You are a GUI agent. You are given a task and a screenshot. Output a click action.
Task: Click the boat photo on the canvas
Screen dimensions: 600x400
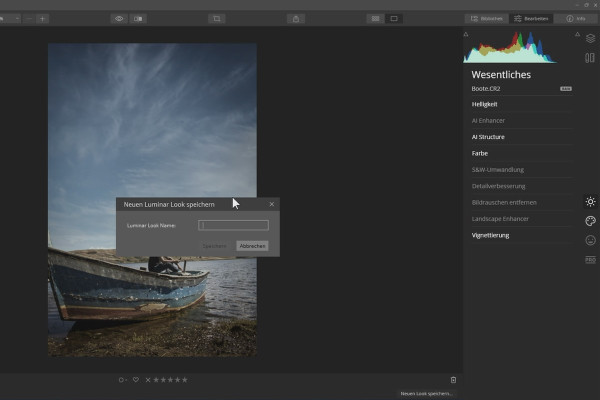(152, 200)
